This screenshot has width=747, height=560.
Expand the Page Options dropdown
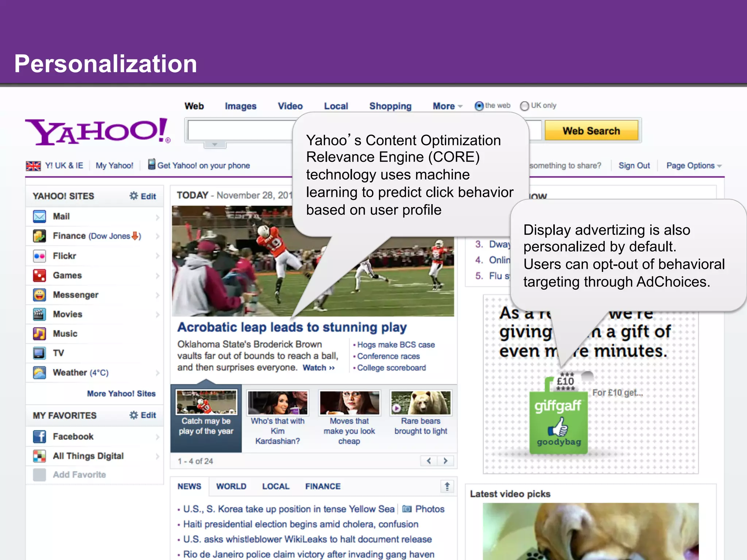click(694, 166)
